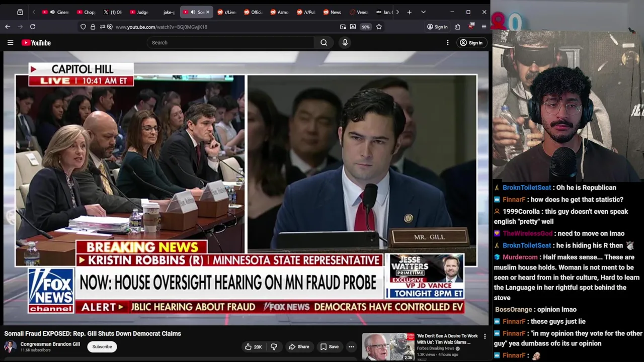Open 'We Don't See A Desire' video title
The height and width of the screenshot is (362, 644).
447,339
